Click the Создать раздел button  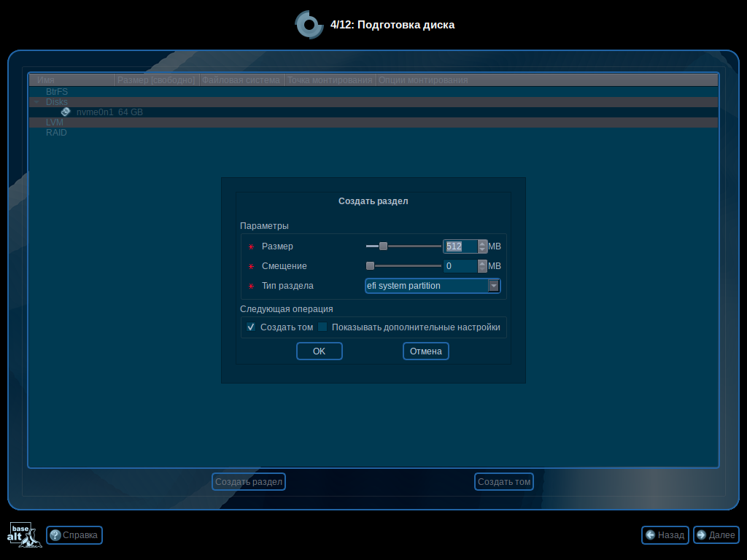248,481
